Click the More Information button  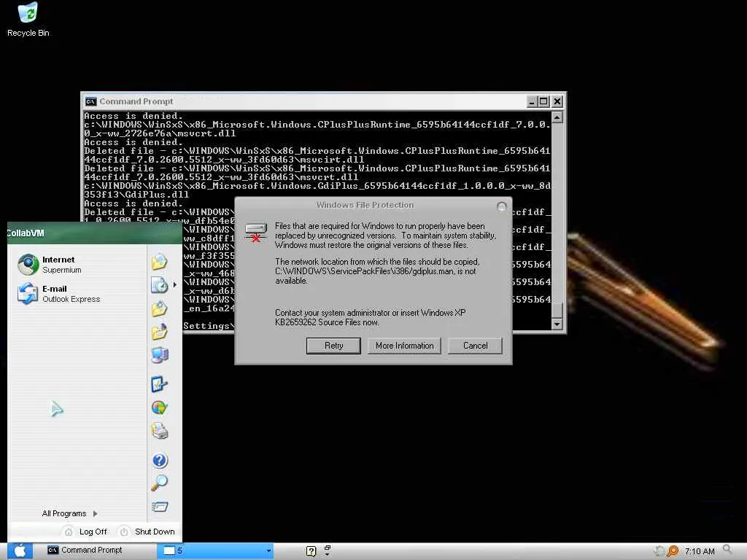pos(404,346)
